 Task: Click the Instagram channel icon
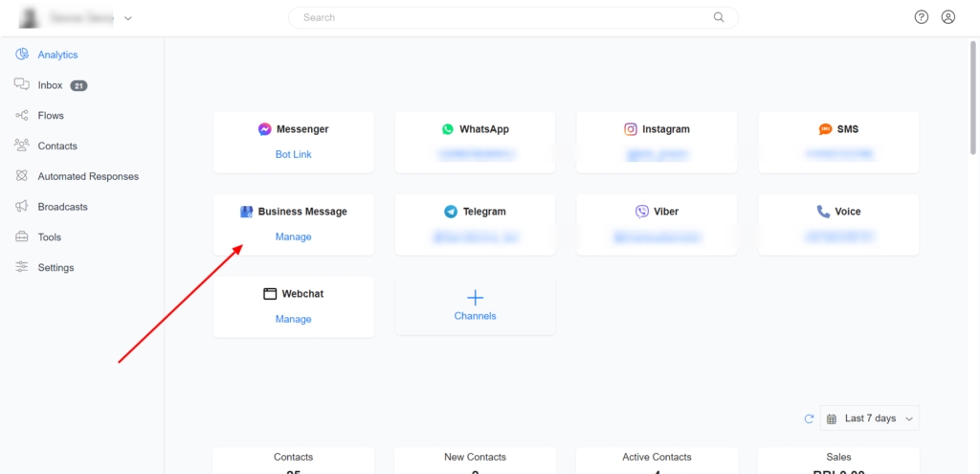pos(631,129)
